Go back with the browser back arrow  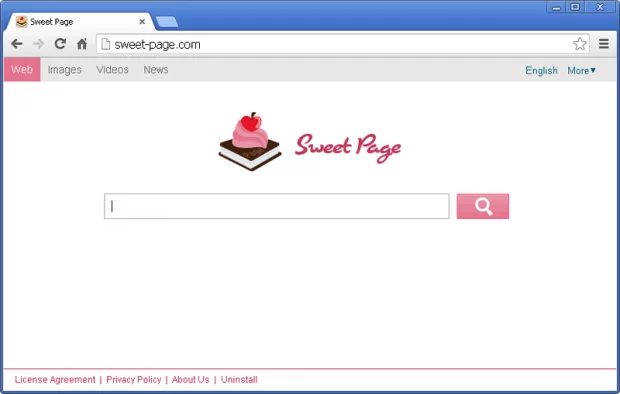point(17,44)
